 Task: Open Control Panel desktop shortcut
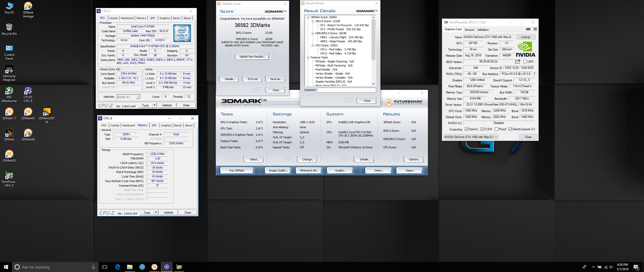pyautogui.click(x=9, y=52)
